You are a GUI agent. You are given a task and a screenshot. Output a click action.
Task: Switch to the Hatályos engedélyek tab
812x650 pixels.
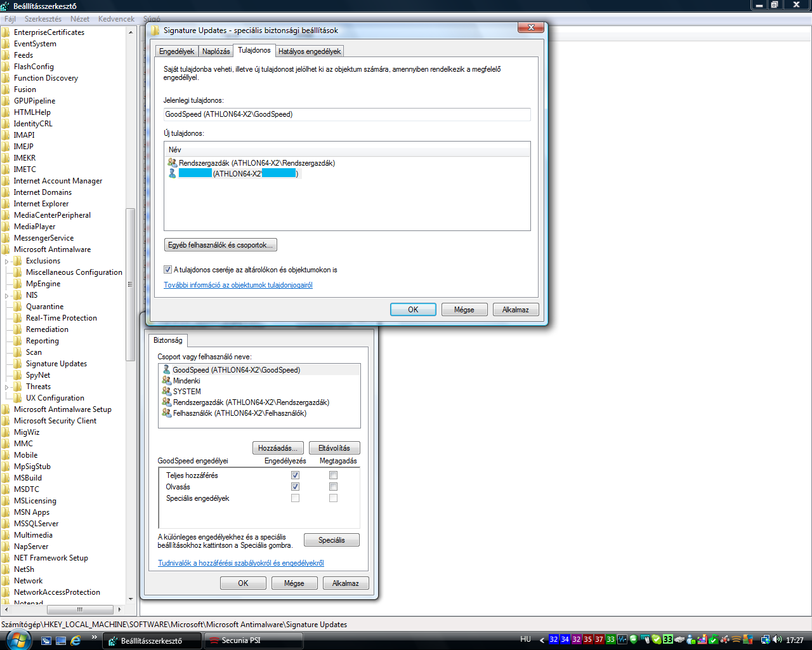point(310,51)
